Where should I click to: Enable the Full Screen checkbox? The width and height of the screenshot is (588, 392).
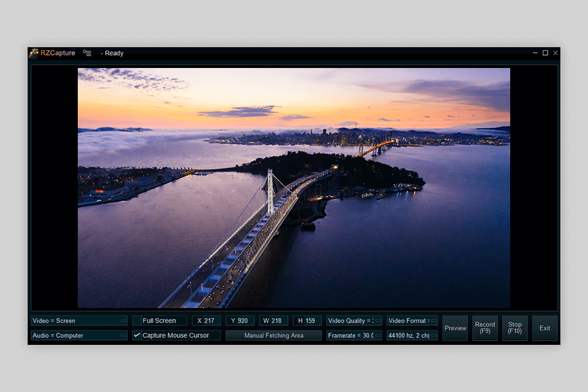click(159, 321)
